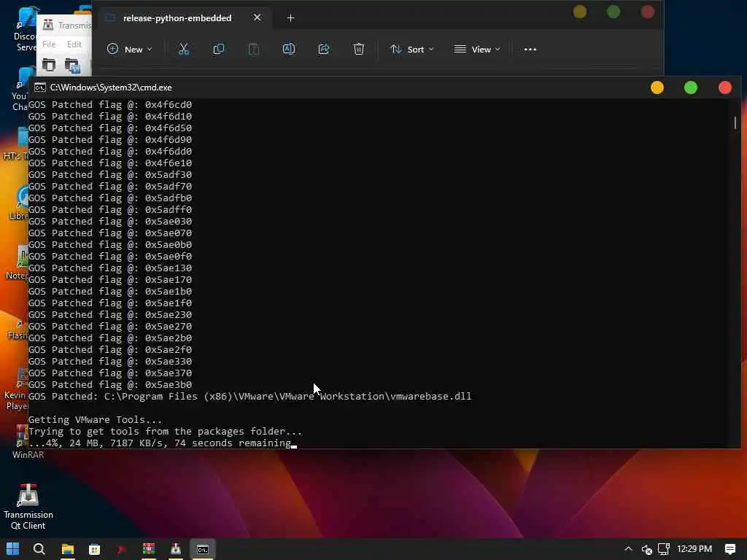Image resolution: width=747 pixels, height=560 pixels.
Task: Click the Rename icon in File Explorer toolbar
Action: 289,49
